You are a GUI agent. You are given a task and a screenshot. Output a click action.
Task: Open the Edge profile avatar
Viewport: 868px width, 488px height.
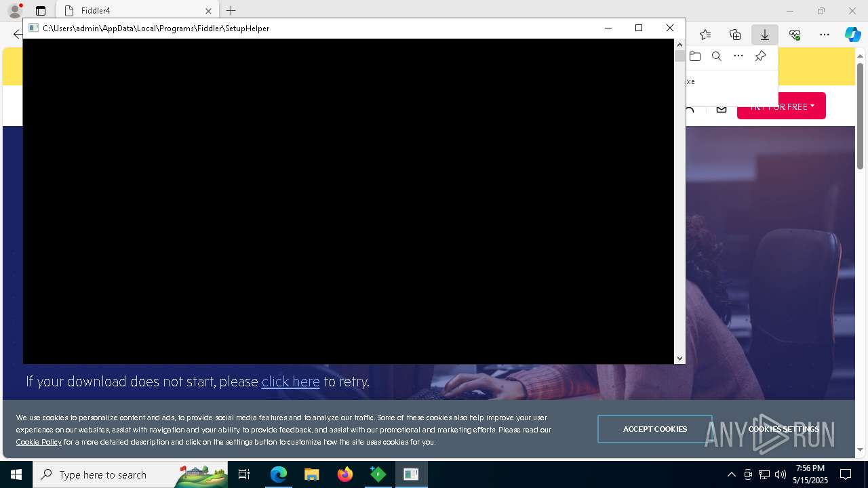pyautogui.click(x=14, y=11)
